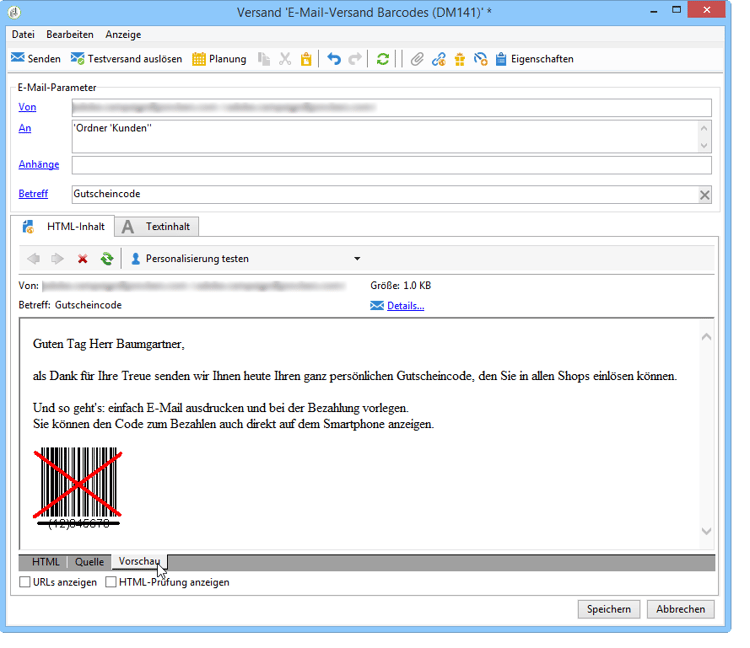Open the Datei menu
This screenshot has width=750, height=648.
point(23,34)
